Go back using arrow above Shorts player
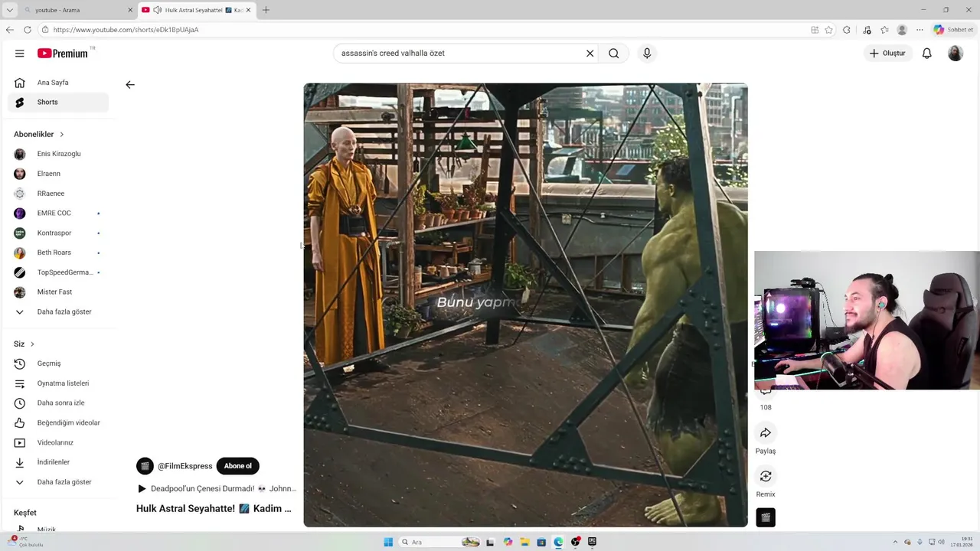Image resolution: width=980 pixels, height=551 pixels. click(130, 85)
